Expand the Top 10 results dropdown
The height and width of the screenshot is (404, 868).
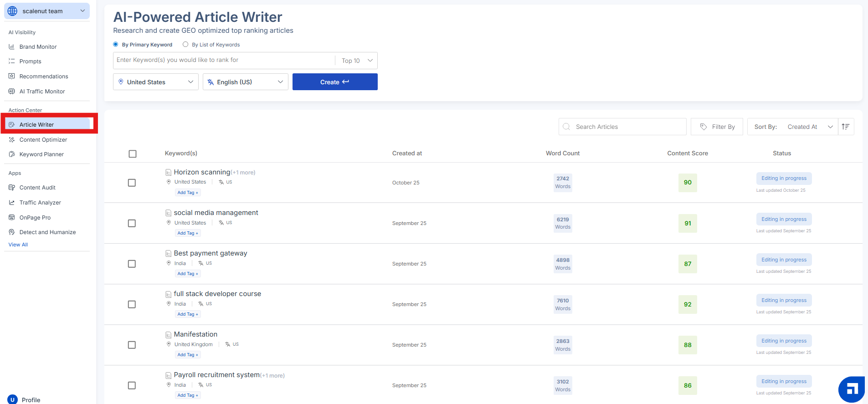coord(357,61)
